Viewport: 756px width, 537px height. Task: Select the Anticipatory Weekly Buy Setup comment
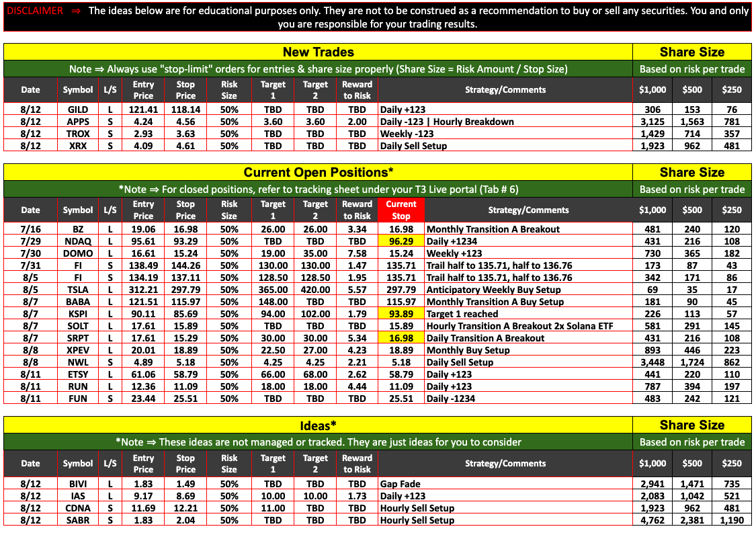tap(493, 290)
